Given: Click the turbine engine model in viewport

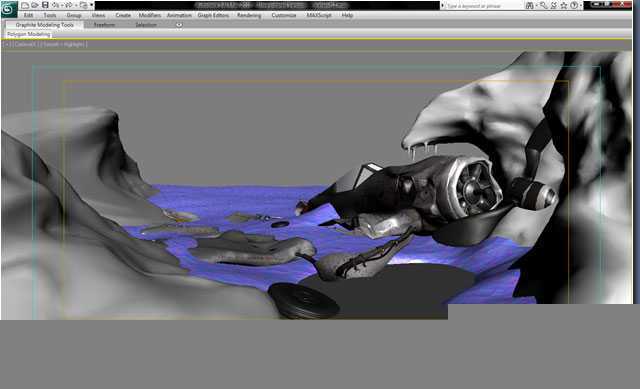Looking at the screenshot, I should tap(476, 189).
